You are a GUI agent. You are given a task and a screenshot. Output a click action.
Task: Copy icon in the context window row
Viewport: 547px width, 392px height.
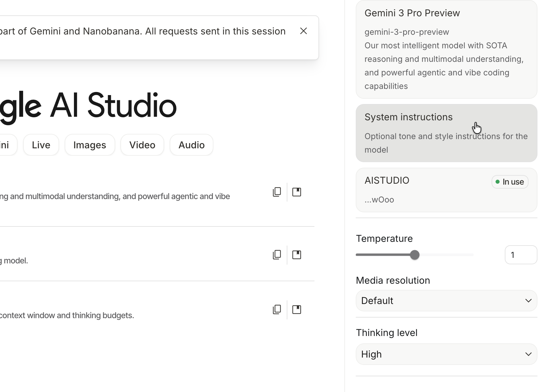277,310
